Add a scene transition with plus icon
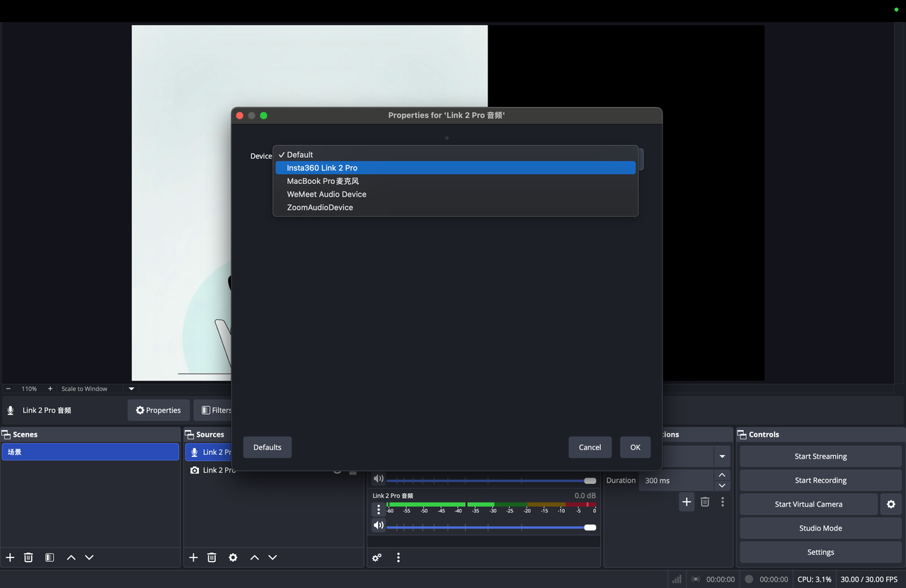The width and height of the screenshot is (906, 588). pyautogui.click(x=687, y=502)
